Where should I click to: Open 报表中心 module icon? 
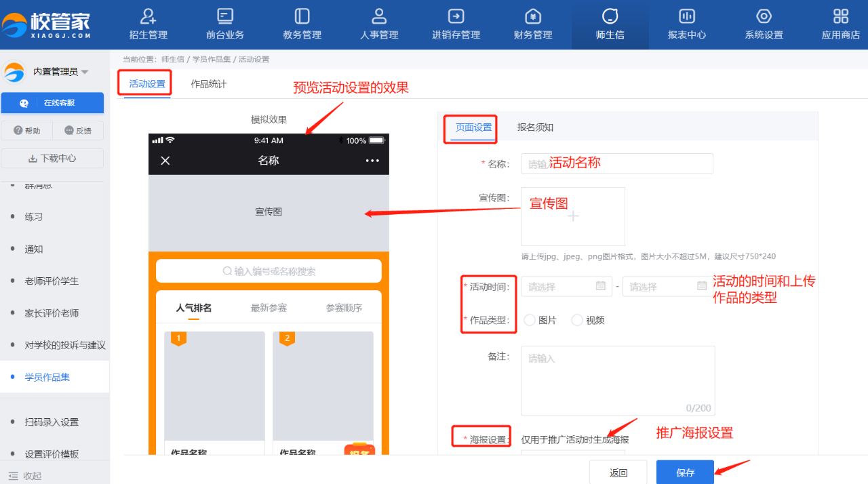pos(686,16)
